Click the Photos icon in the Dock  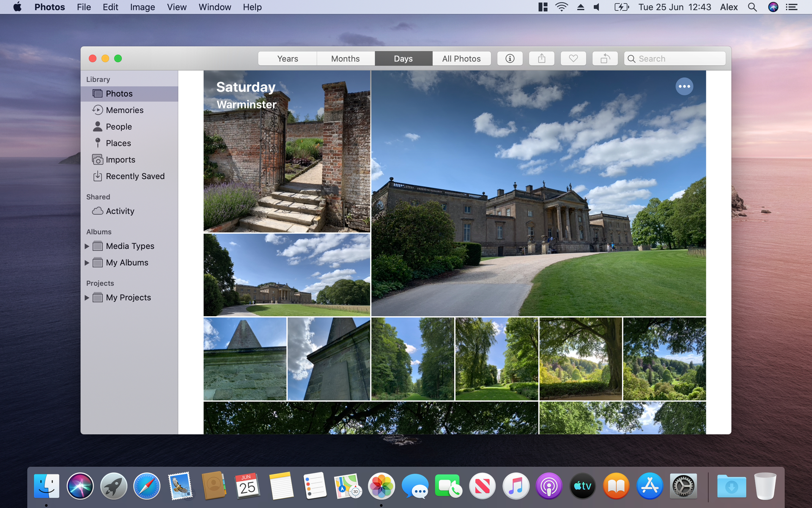click(381, 486)
